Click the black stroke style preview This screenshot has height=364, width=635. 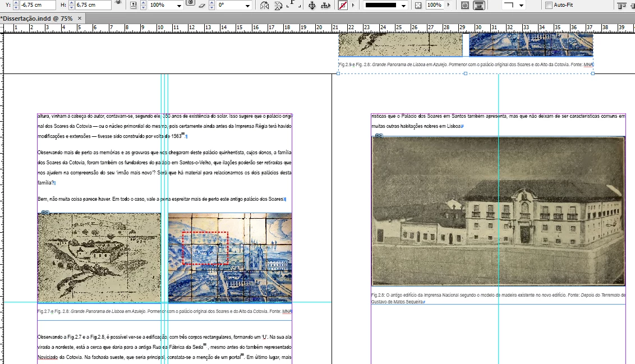click(381, 5)
